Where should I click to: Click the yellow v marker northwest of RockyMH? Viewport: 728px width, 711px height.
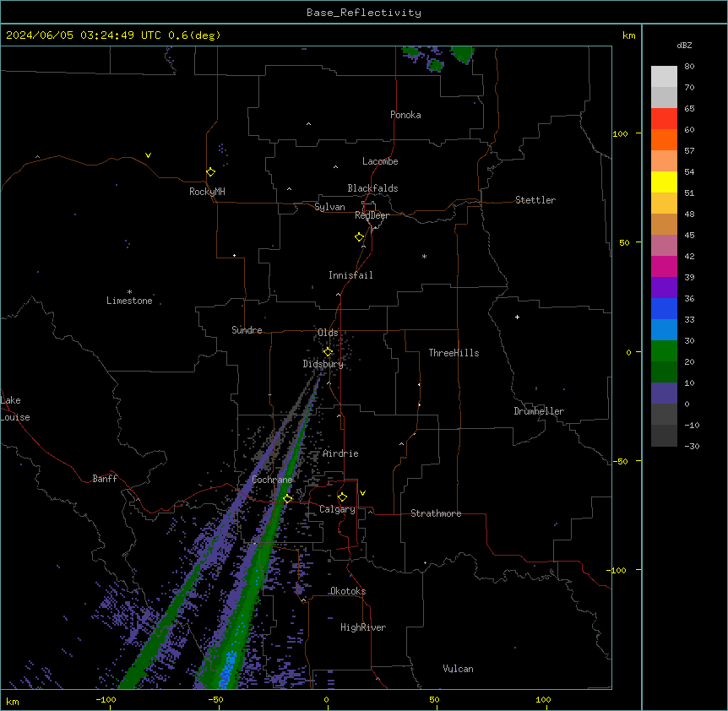(148, 155)
